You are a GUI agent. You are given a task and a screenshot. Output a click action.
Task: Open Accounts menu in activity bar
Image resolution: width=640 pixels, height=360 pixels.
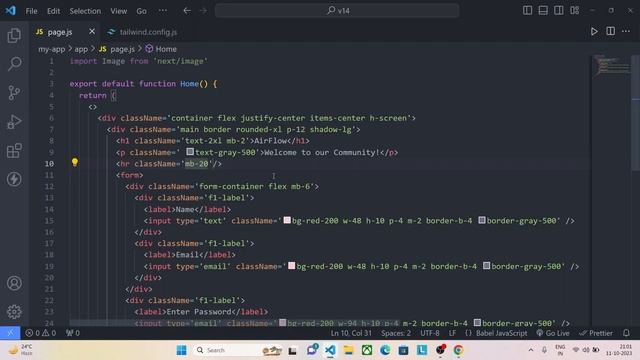pos(14,283)
